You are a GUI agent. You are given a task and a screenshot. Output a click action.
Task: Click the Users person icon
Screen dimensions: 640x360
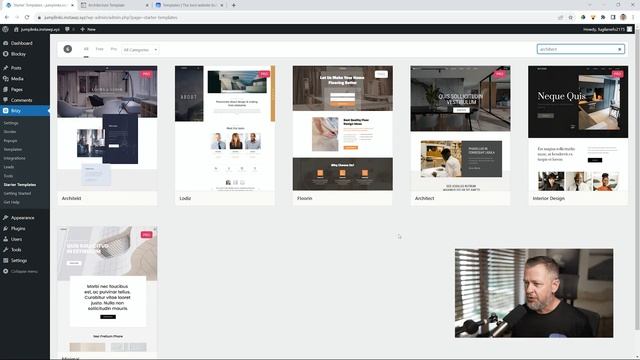tap(5, 239)
